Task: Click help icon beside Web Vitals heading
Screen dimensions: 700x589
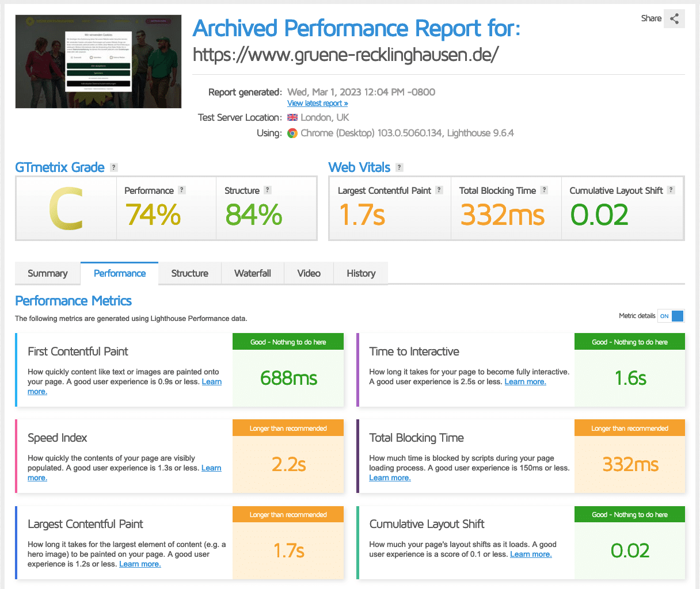Action: 400,167
